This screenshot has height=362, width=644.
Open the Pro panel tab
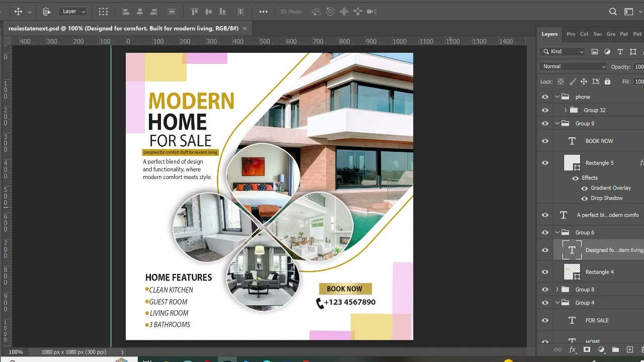571,34
